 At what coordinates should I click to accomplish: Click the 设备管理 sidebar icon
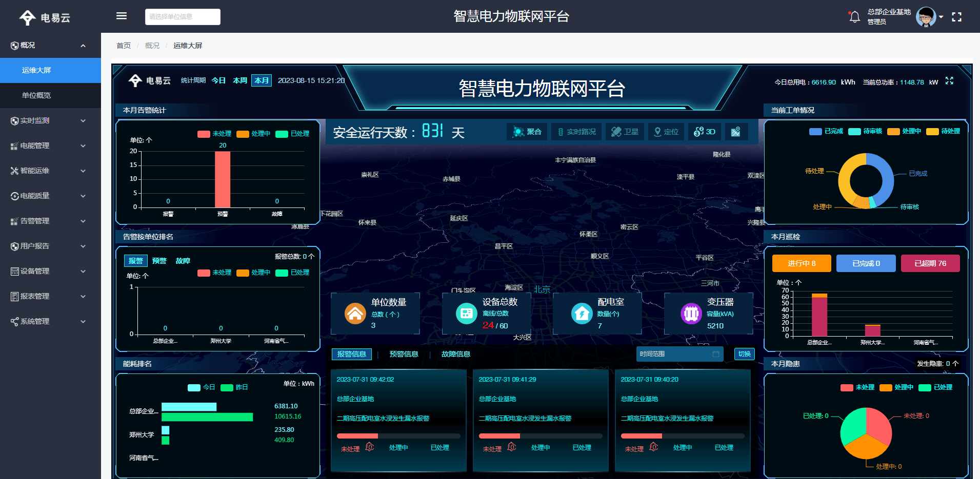14,272
